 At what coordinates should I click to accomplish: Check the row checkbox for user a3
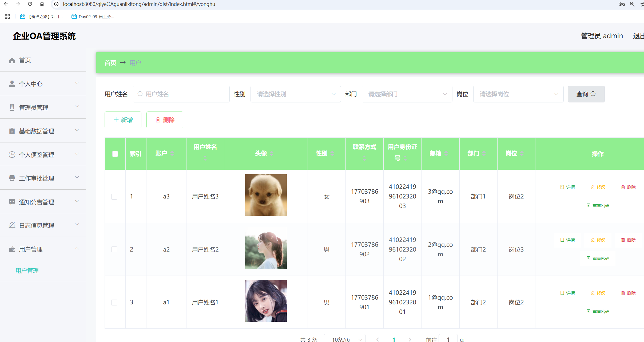tap(114, 197)
